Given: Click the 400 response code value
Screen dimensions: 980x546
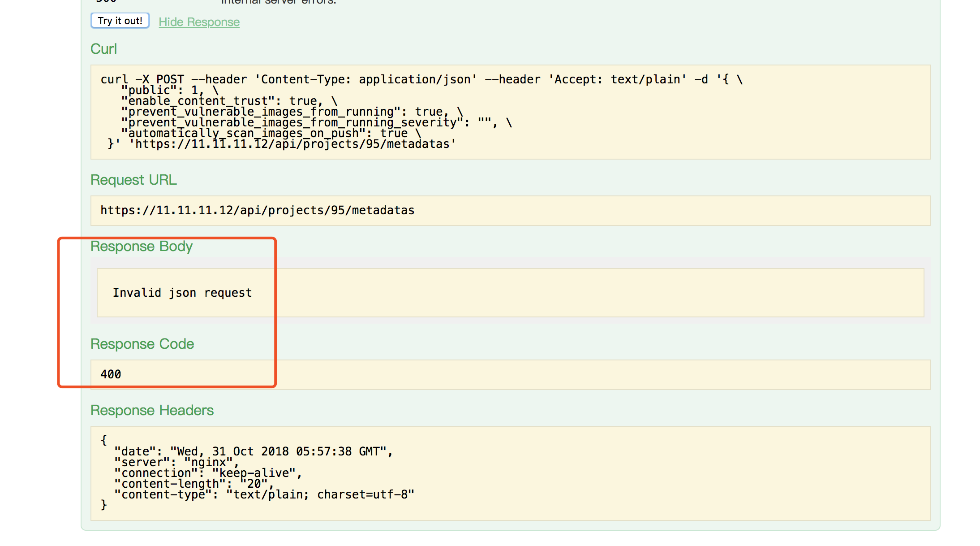Looking at the screenshot, I should (111, 374).
